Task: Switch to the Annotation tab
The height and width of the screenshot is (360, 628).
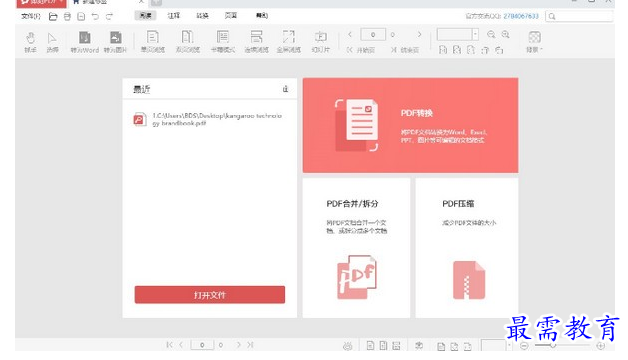Action: [x=173, y=16]
